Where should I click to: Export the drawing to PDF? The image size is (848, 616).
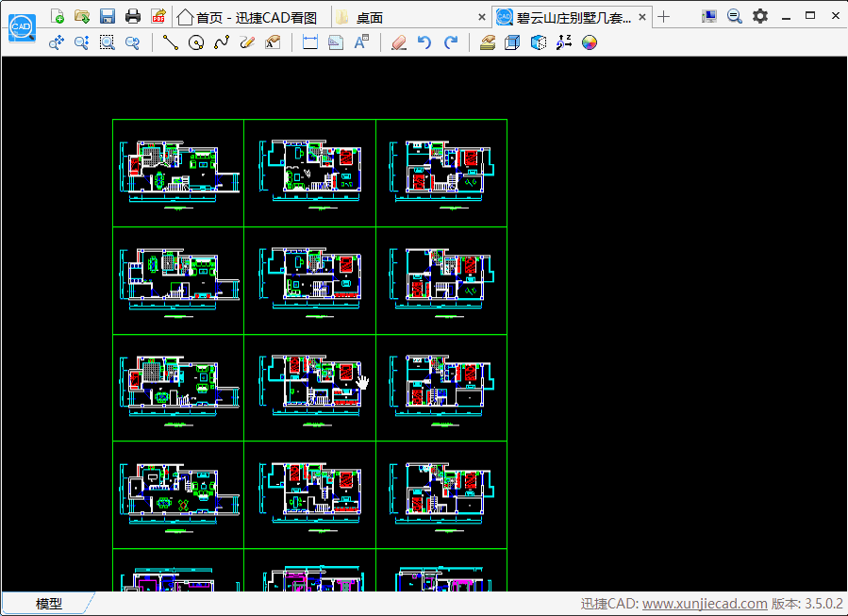pyautogui.click(x=158, y=16)
